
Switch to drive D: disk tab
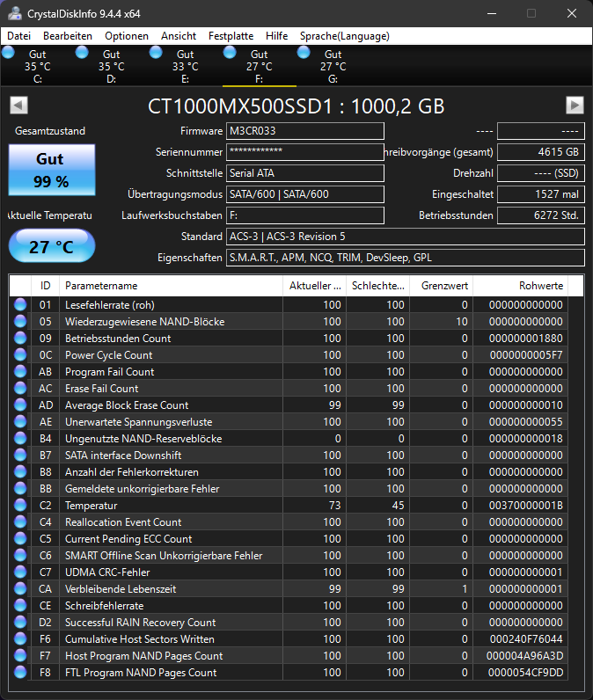pos(111,66)
